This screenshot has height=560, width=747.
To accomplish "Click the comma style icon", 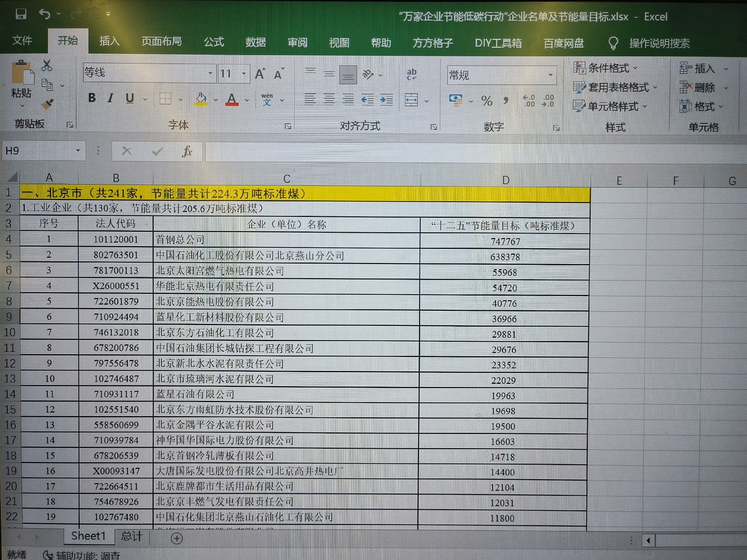I will [x=506, y=101].
